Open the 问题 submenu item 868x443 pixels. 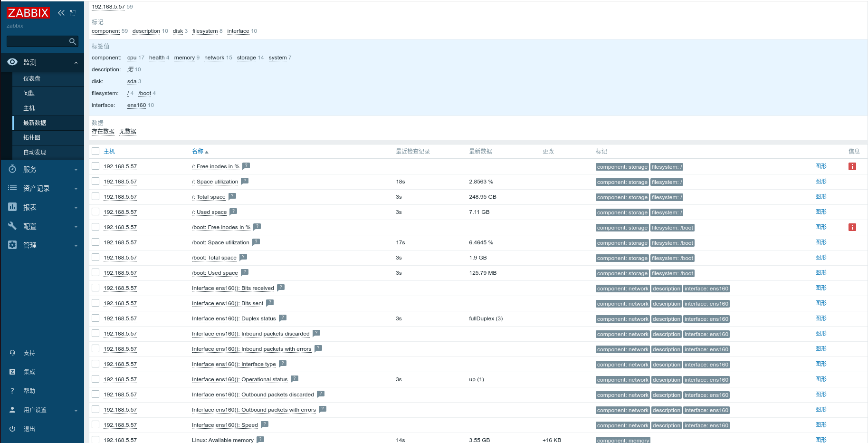[29, 94]
